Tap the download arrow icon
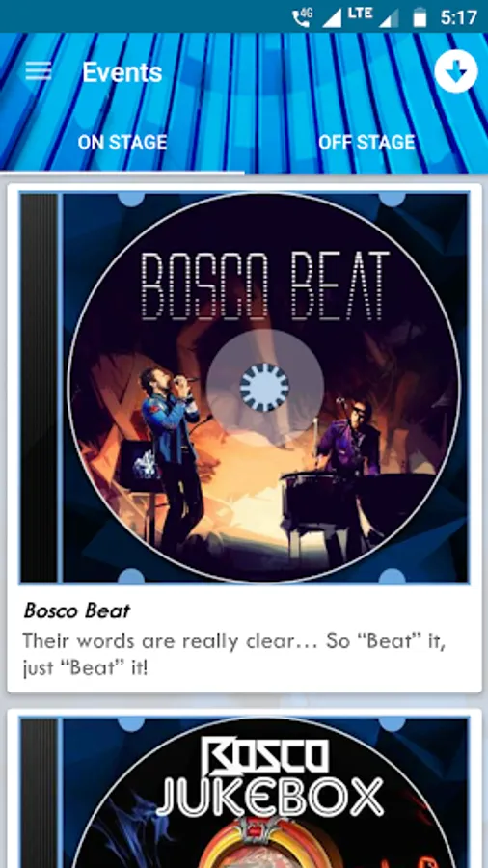488x868 pixels. [x=456, y=71]
